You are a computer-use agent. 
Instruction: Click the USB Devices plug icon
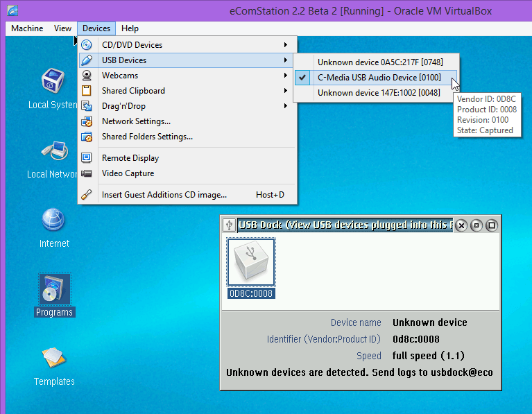click(87, 60)
